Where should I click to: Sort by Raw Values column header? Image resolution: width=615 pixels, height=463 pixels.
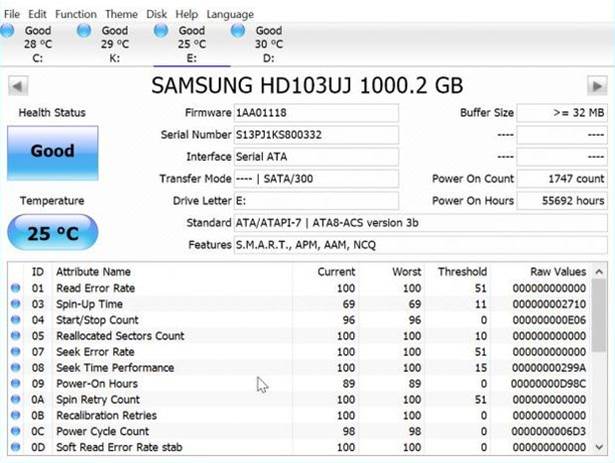558,272
